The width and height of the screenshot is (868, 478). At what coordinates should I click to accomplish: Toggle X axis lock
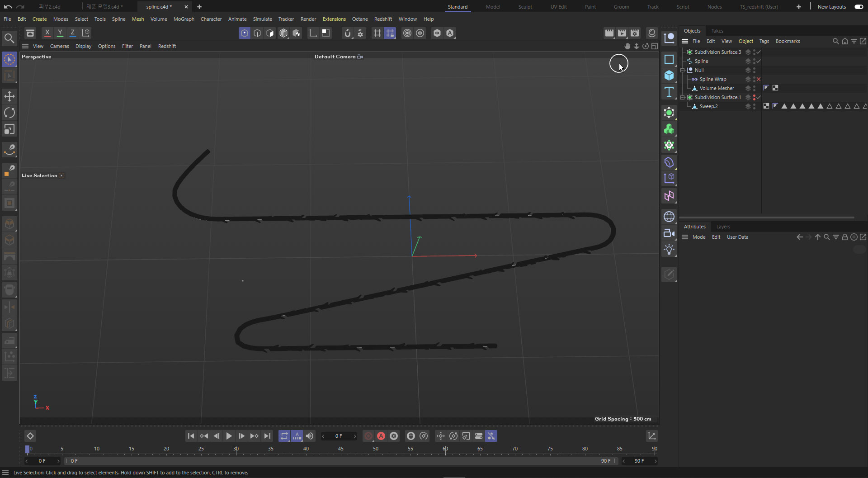pos(47,33)
